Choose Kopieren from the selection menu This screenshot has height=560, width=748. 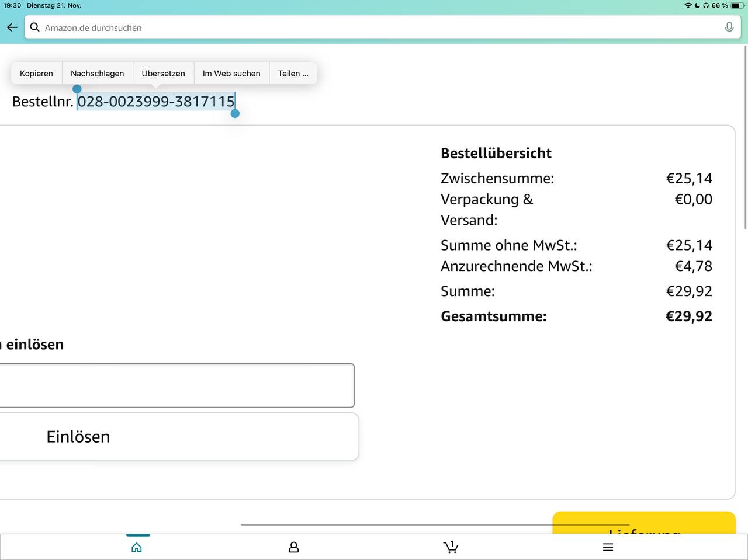pyautogui.click(x=36, y=74)
